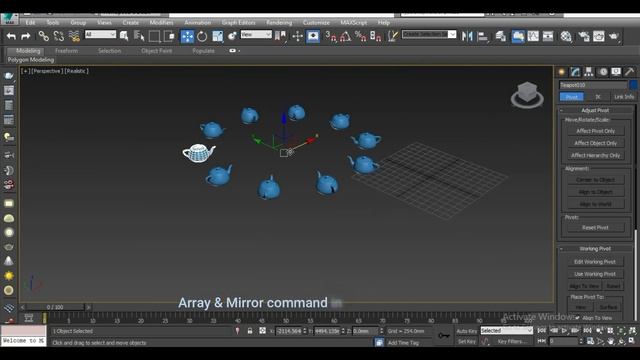This screenshot has width=640, height=360.
Task: Open the Link Info hierarchy tab
Action: [x=624, y=97]
